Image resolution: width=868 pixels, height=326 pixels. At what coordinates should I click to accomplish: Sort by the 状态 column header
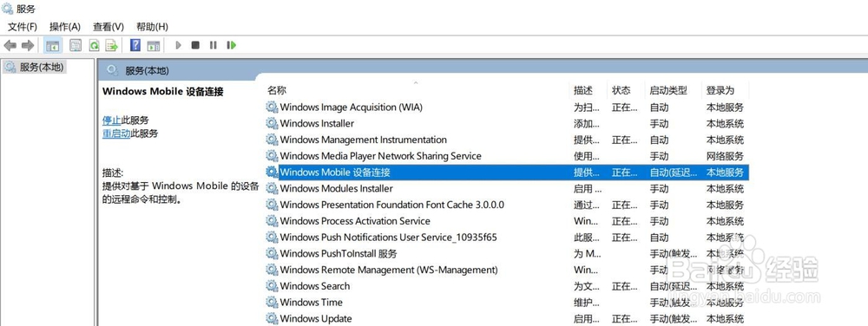pyautogui.click(x=621, y=90)
